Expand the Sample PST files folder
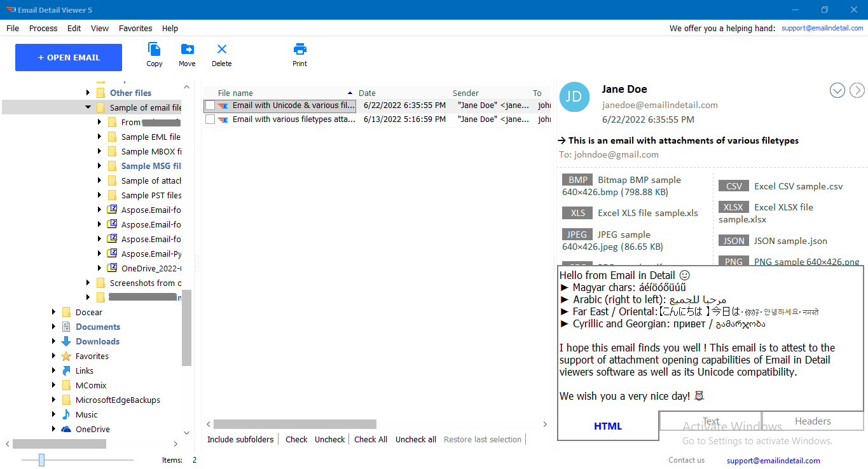This screenshot has height=469, width=868. [x=100, y=195]
